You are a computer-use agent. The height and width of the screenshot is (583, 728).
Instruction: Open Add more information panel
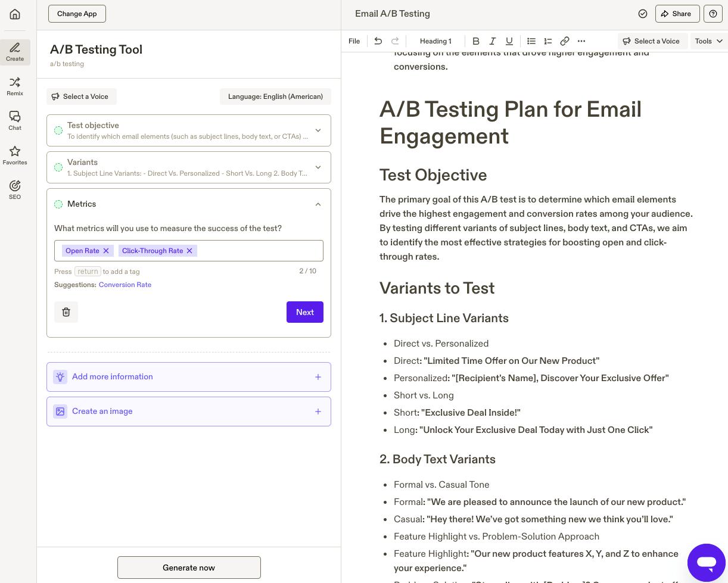189,377
